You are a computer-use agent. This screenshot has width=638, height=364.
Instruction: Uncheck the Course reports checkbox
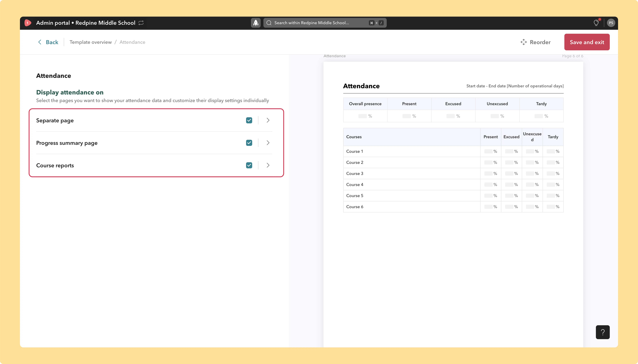249,165
